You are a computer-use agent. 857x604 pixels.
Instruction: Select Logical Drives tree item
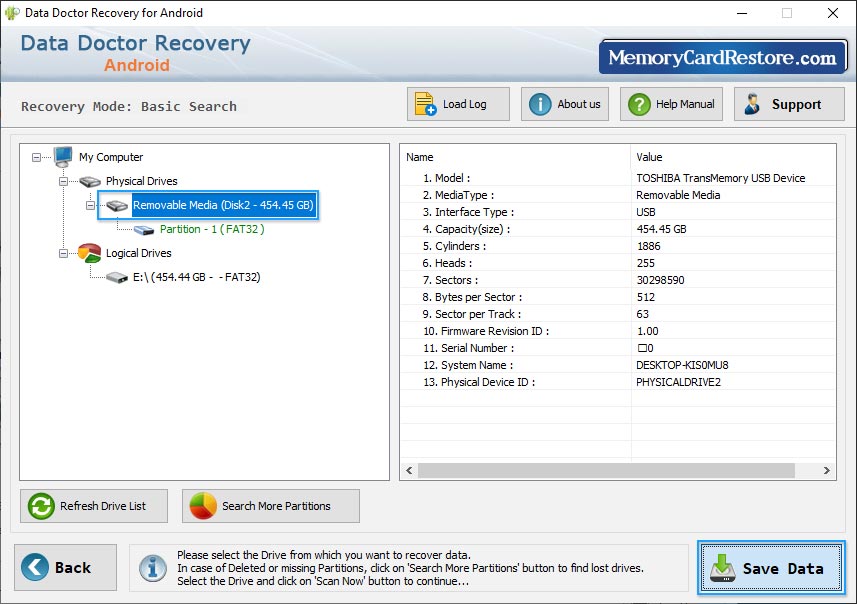coord(138,253)
